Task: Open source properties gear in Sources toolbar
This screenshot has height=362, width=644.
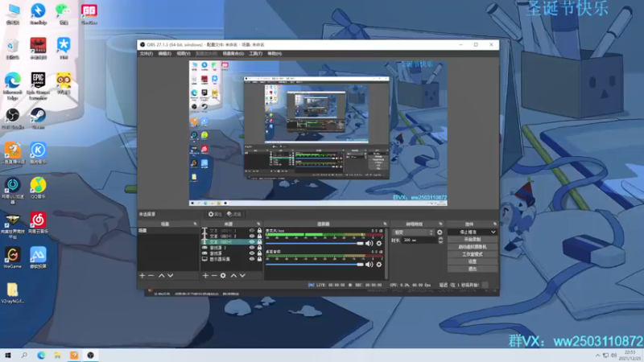Action: tap(223, 275)
